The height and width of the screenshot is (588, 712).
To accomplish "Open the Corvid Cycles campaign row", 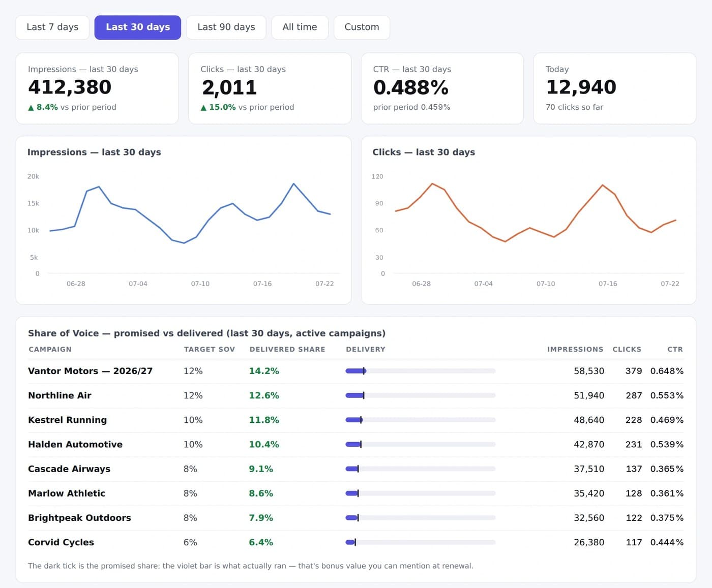I will pos(355,542).
